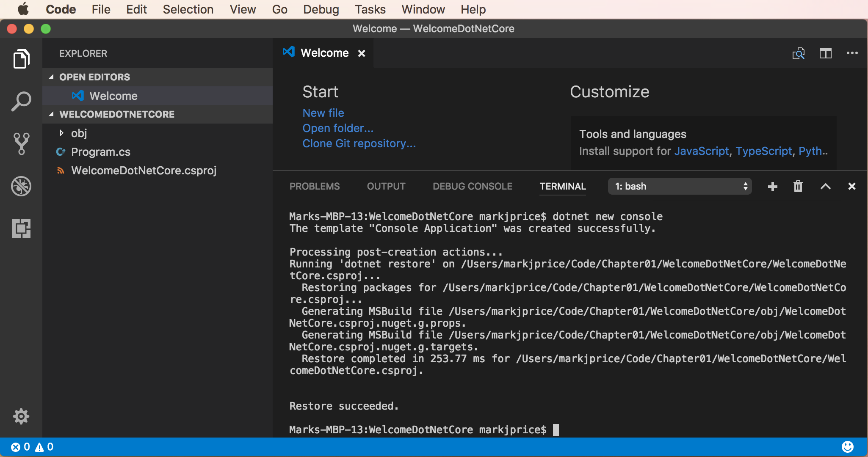
Task: Click the errors count in status bar
Action: point(21,447)
